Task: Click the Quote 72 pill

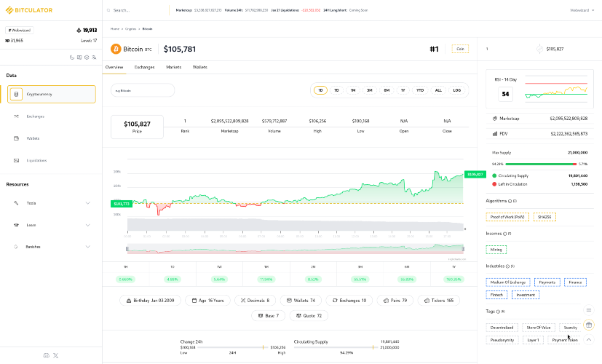Action: (309, 316)
